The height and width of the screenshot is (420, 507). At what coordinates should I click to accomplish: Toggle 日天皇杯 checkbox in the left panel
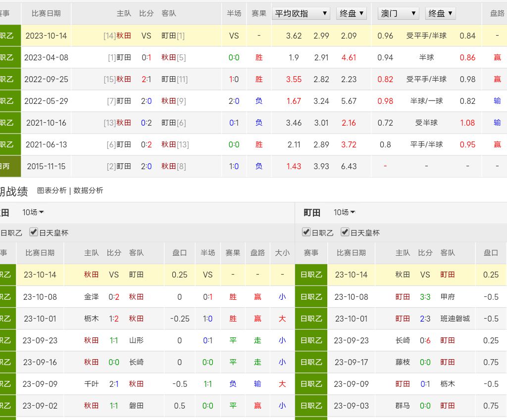click(34, 232)
